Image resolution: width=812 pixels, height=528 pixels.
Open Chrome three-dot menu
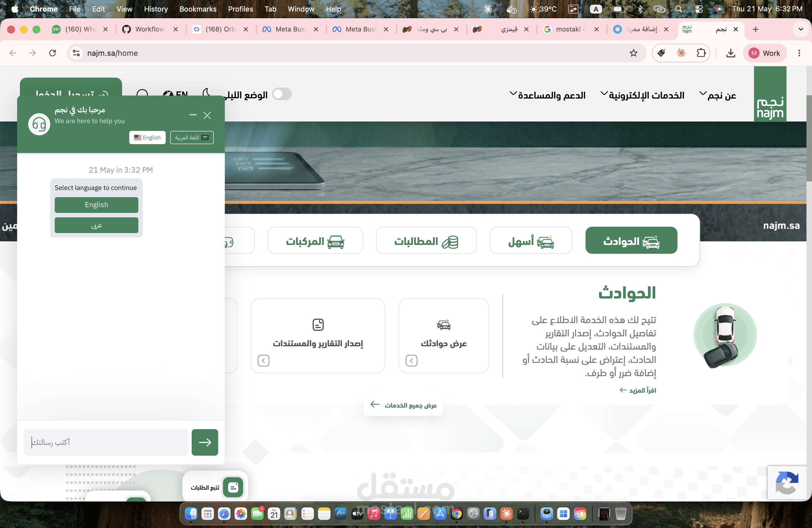pos(799,53)
